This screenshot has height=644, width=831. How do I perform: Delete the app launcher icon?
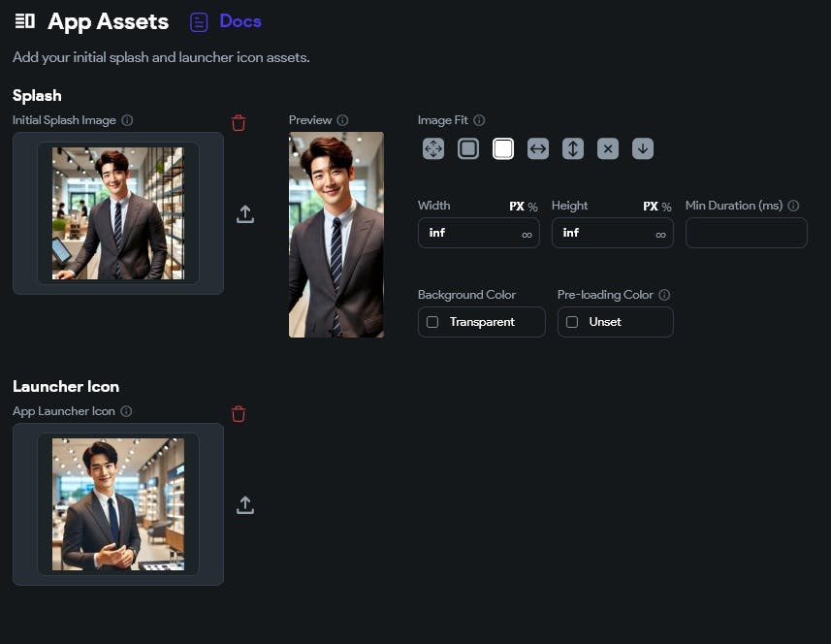pos(239,413)
